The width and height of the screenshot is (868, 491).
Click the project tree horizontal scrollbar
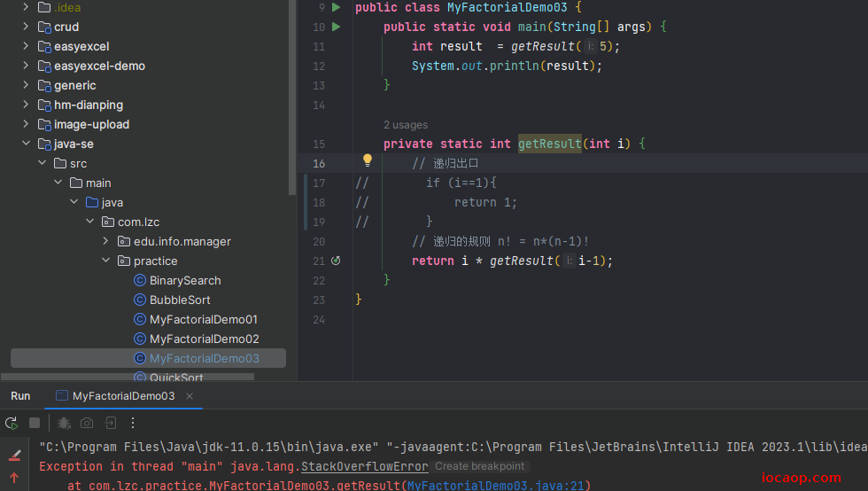click(128, 377)
